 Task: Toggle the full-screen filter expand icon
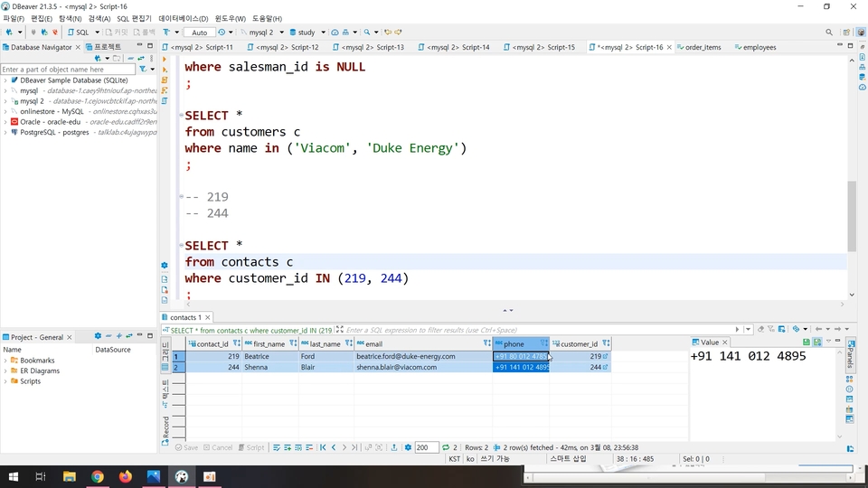click(340, 329)
